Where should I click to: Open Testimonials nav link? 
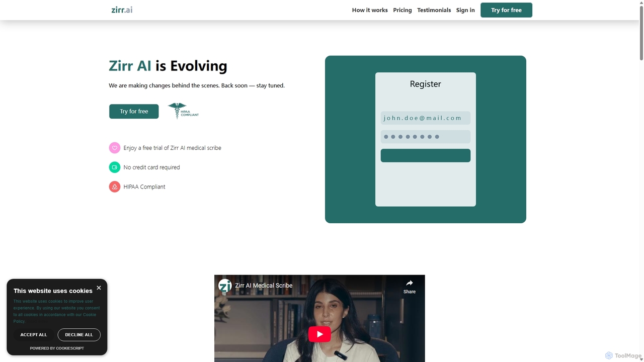pyautogui.click(x=434, y=10)
